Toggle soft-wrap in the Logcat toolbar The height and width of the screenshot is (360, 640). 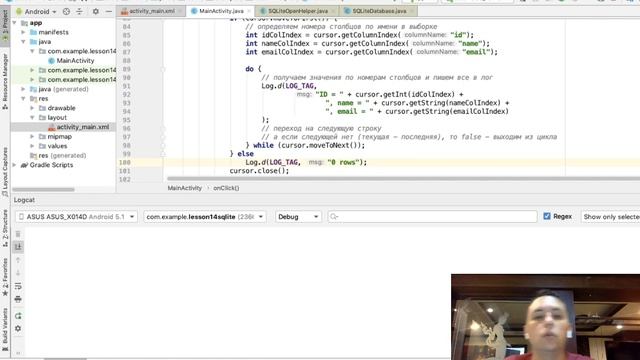click(18, 286)
